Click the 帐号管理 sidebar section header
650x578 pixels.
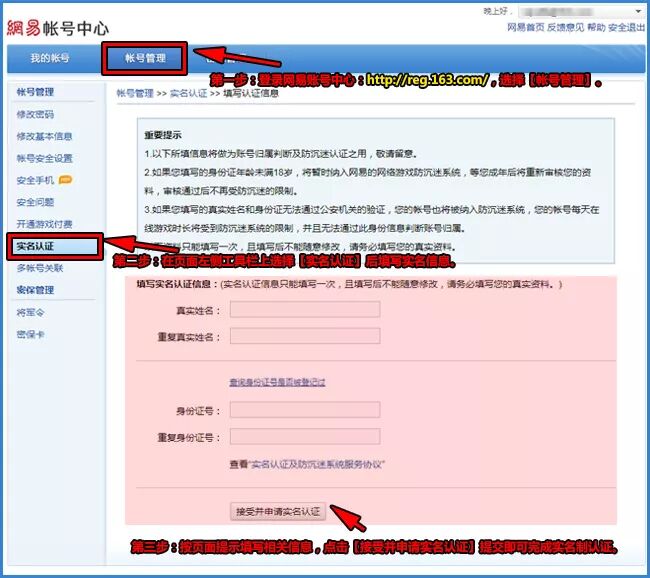click(x=35, y=92)
